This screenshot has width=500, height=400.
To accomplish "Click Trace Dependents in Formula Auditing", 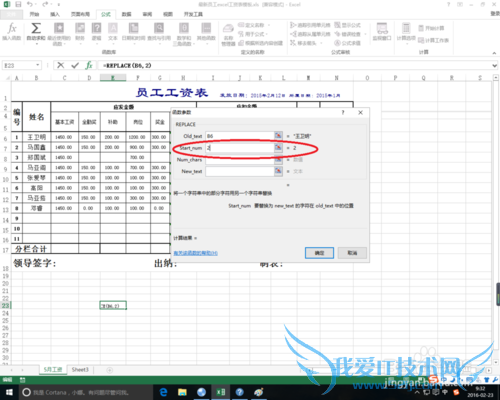I will [310, 34].
